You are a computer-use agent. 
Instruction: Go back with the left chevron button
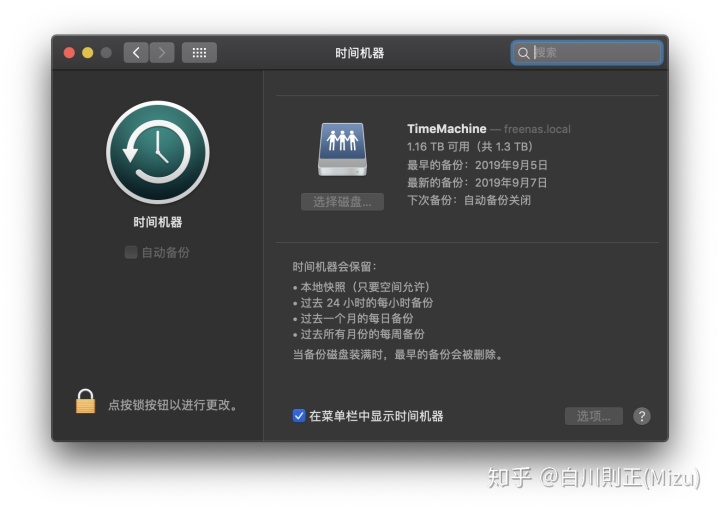pyautogui.click(x=136, y=53)
